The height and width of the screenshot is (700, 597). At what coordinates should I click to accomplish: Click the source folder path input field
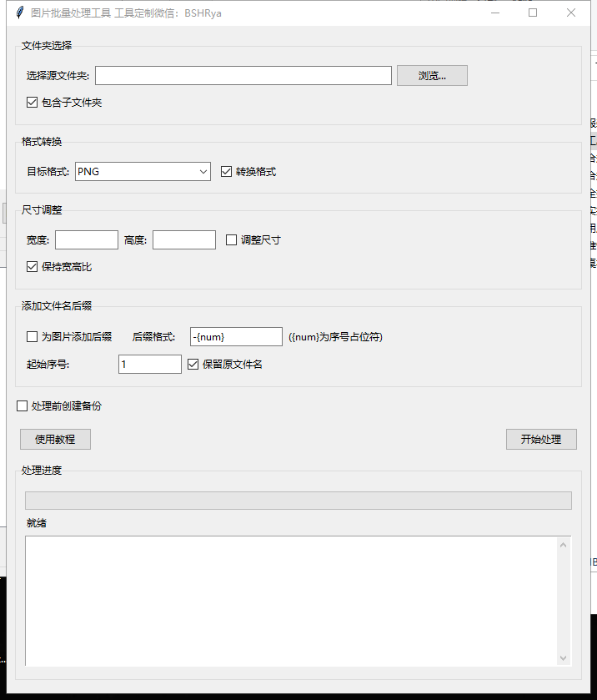243,76
